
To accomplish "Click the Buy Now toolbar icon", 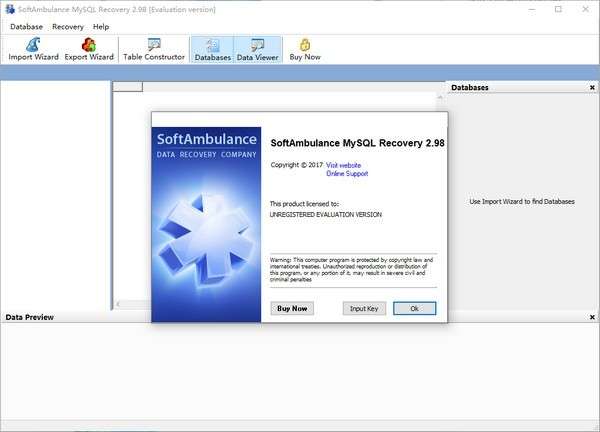I will point(305,49).
